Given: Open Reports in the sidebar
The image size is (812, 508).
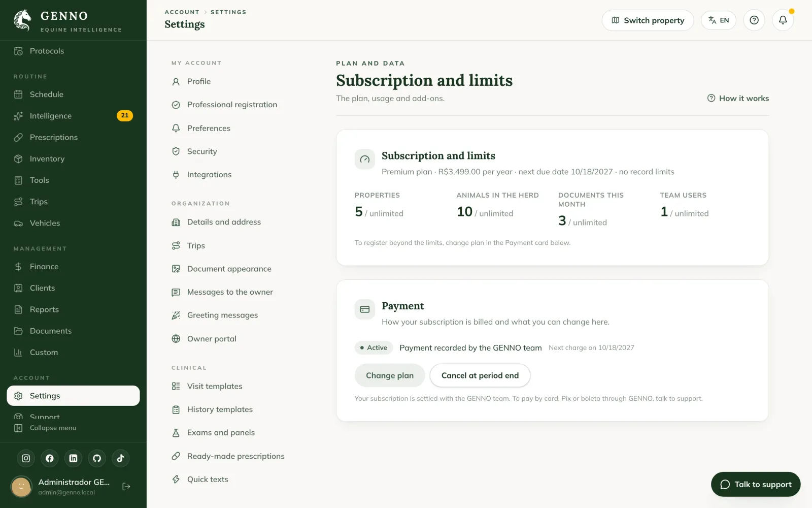Looking at the screenshot, I should coord(73,309).
